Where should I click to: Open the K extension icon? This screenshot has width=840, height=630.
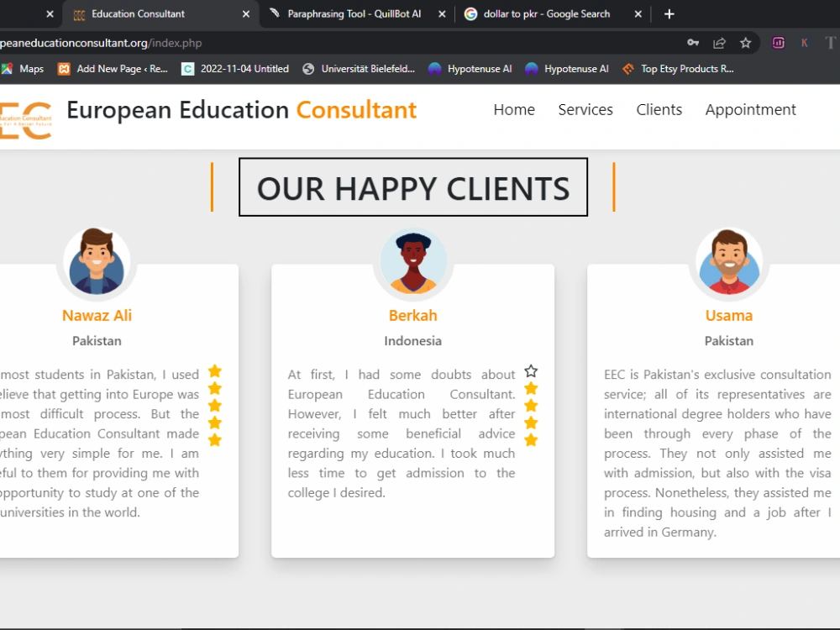[804, 43]
